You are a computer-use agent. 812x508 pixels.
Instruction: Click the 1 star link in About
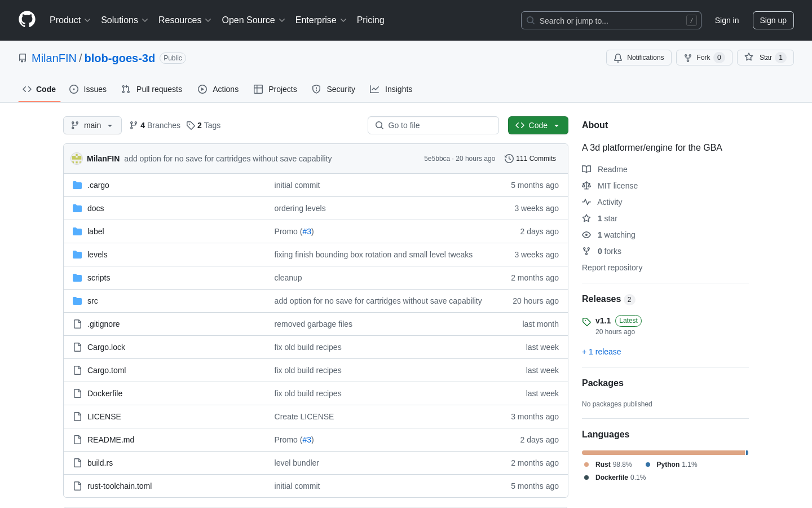607,218
